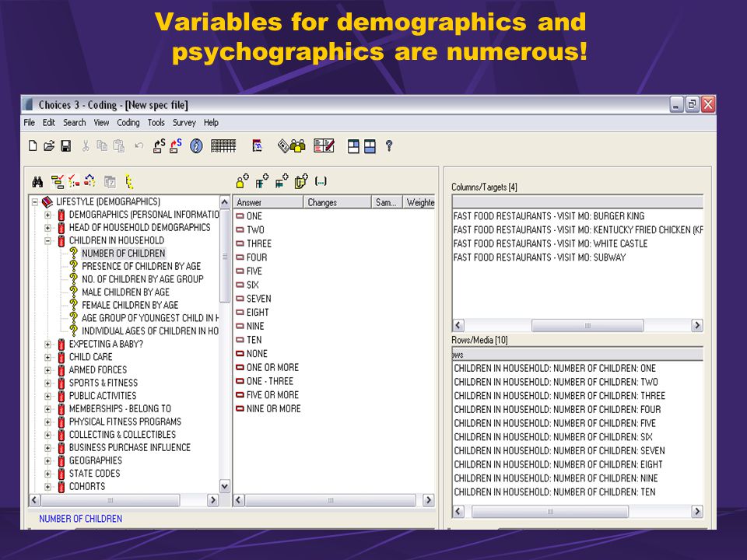Click the Weighted column header
The width and height of the screenshot is (747, 560).
[419, 202]
